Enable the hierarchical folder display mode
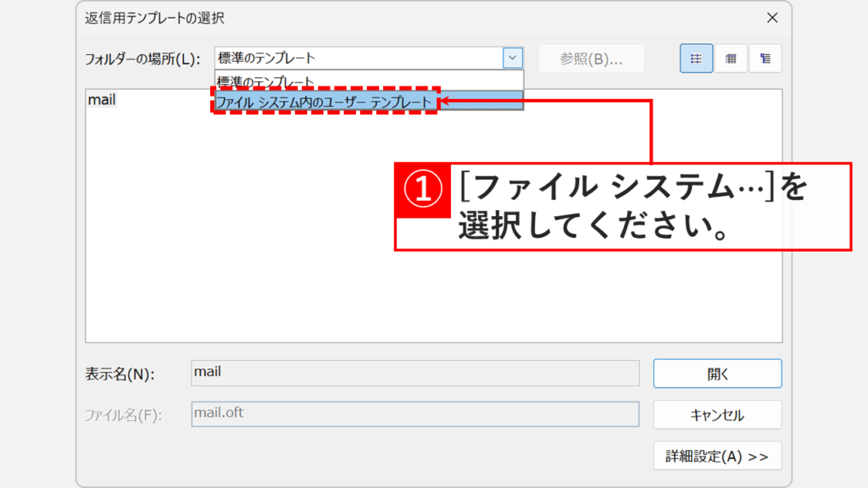The width and height of the screenshot is (868, 488). (x=765, y=58)
